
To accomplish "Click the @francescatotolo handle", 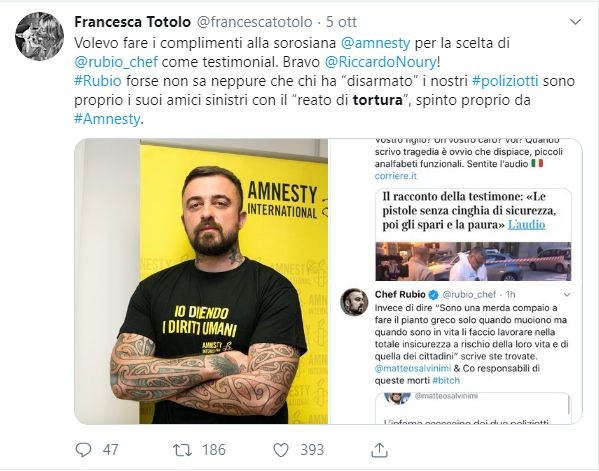I will (254, 22).
